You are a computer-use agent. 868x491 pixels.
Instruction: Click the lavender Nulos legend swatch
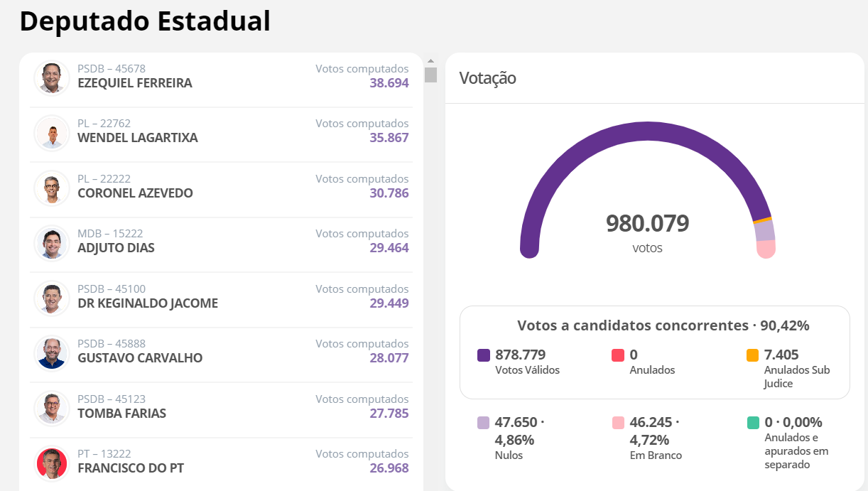484,423
